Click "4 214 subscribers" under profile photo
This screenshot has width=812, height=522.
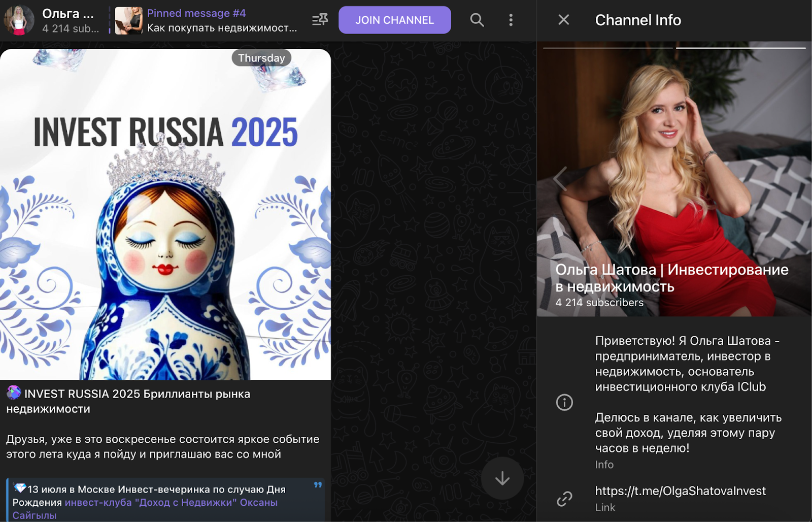599,303
